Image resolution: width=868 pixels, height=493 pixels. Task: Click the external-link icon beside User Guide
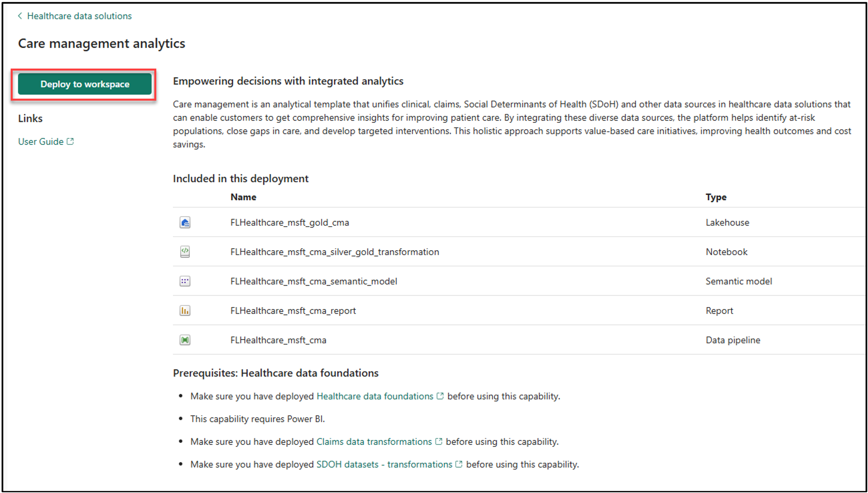coord(70,142)
